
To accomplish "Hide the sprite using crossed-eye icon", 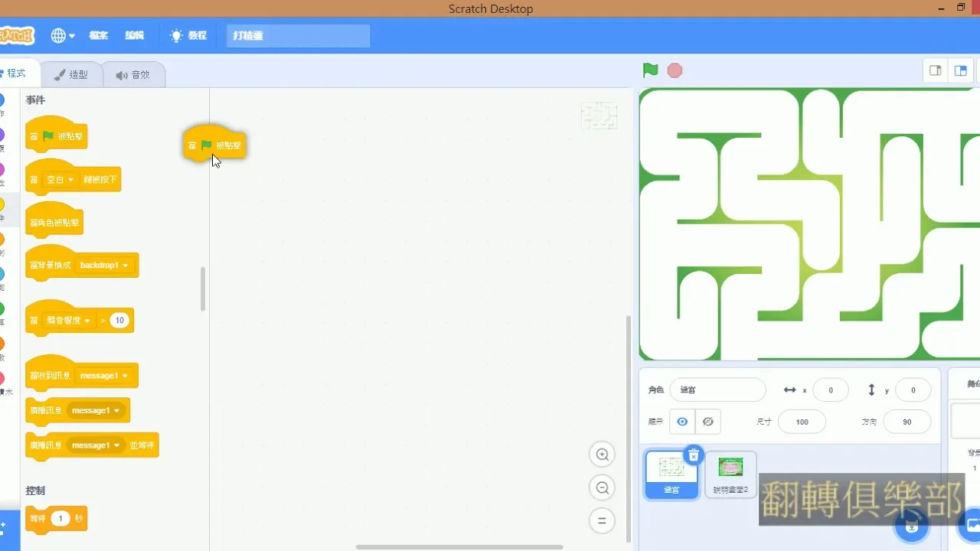I will [707, 422].
